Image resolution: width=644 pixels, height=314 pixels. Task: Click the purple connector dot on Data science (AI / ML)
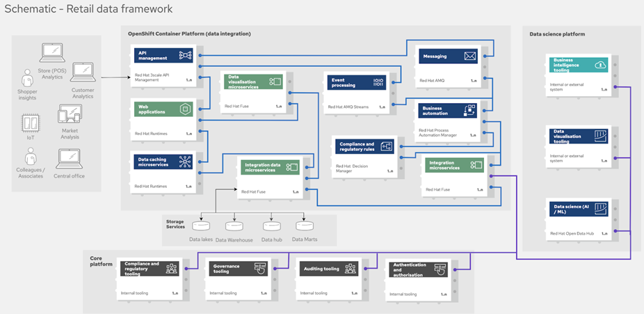615,231
